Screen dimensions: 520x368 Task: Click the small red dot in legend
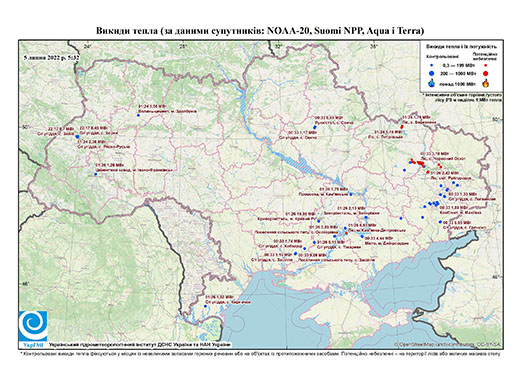coord(486,66)
